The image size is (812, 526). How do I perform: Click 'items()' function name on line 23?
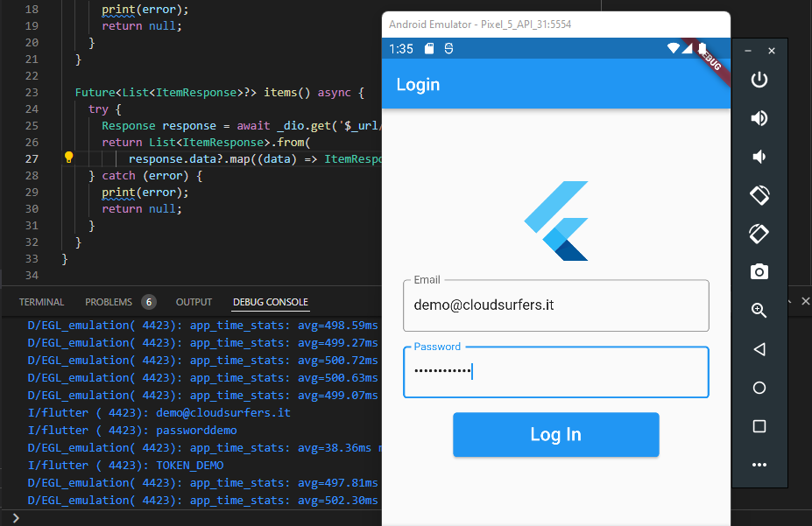coord(287,93)
